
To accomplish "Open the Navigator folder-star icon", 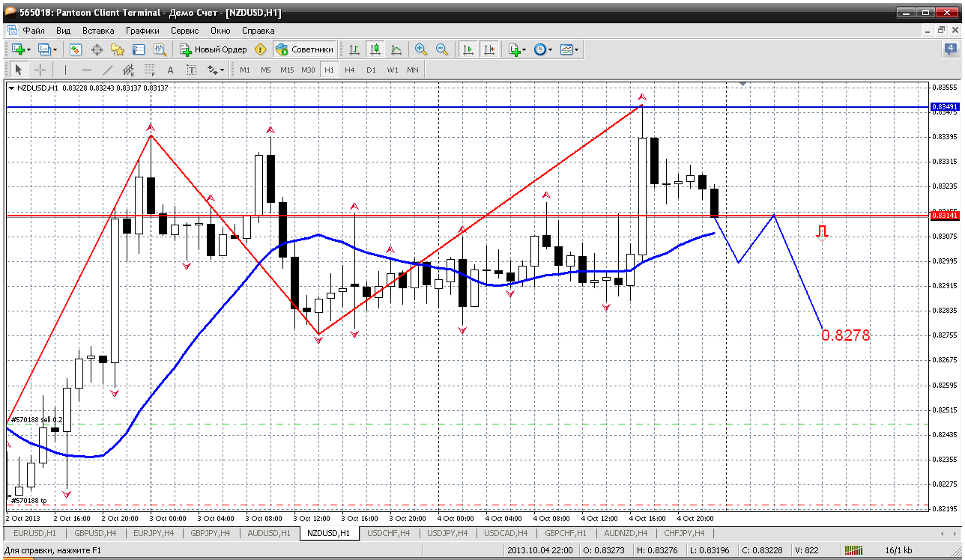I will tap(118, 49).
